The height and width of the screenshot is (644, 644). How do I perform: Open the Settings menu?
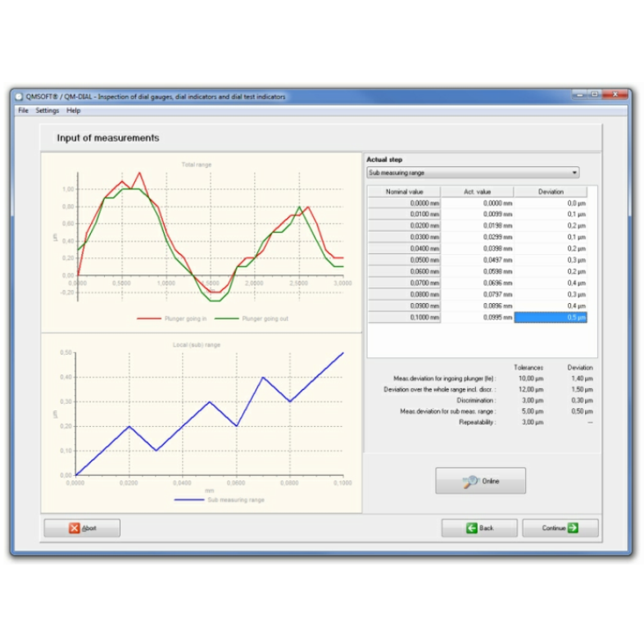[x=47, y=111]
